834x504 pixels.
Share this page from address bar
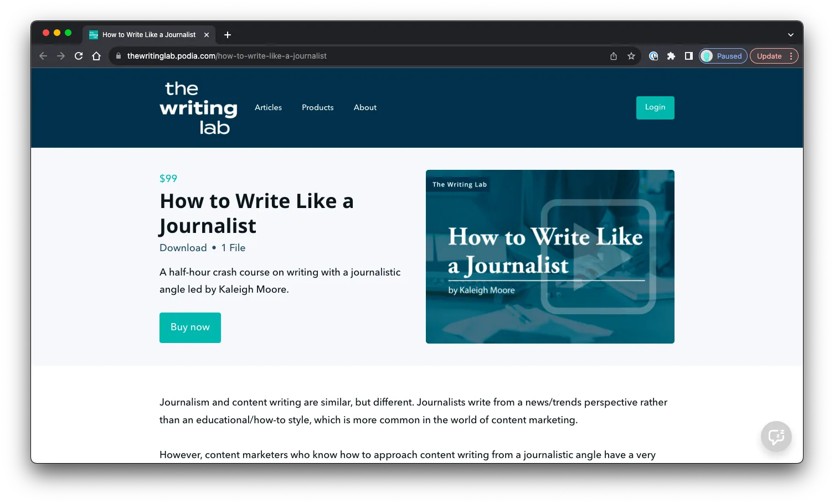(614, 56)
